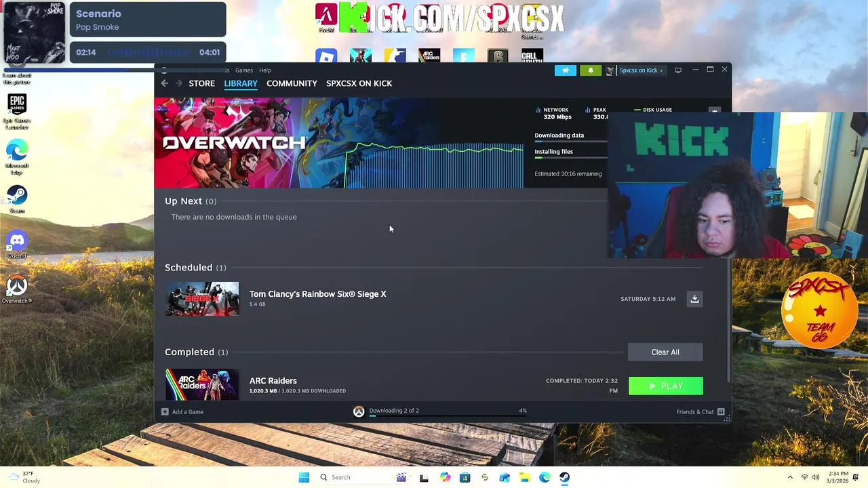The height and width of the screenshot is (488, 868).
Task: Open the Windows Start menu
Action: click(x=304, y=477)
